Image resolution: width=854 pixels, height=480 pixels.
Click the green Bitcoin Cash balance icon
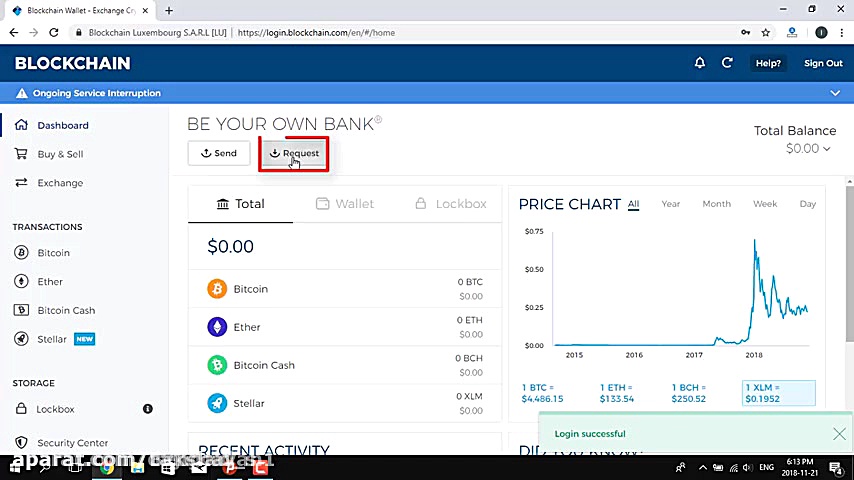point(217,365)
